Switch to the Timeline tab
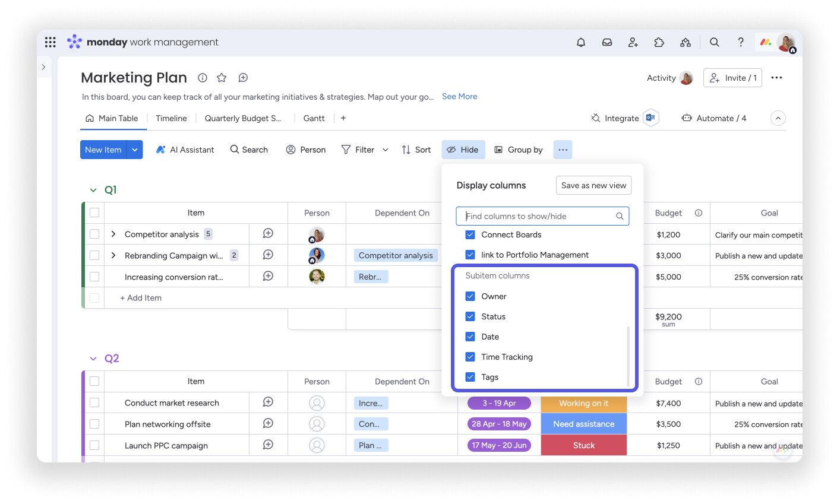The height and width of the screenshot is (504, 837). pyautogui.click(x=171, y=118)
